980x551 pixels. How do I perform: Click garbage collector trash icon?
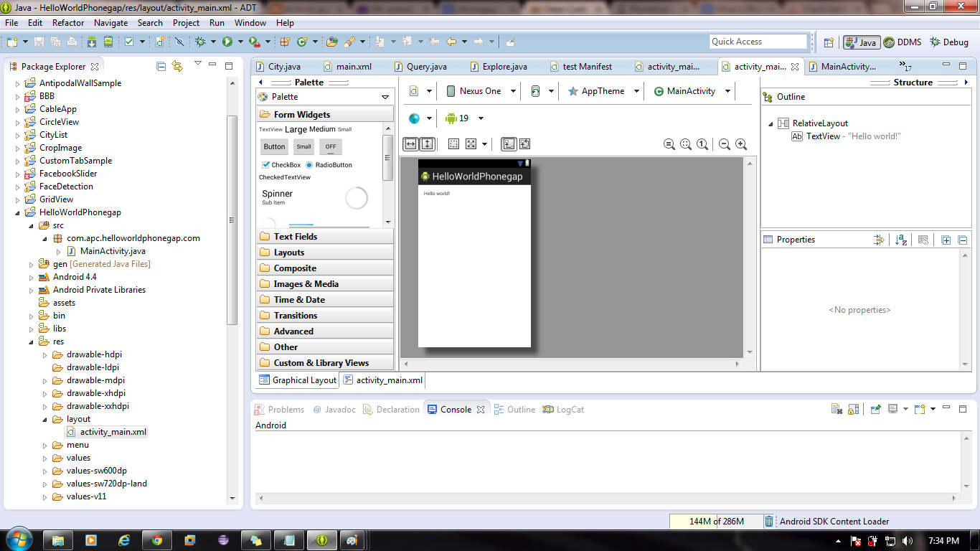(769, 522)
